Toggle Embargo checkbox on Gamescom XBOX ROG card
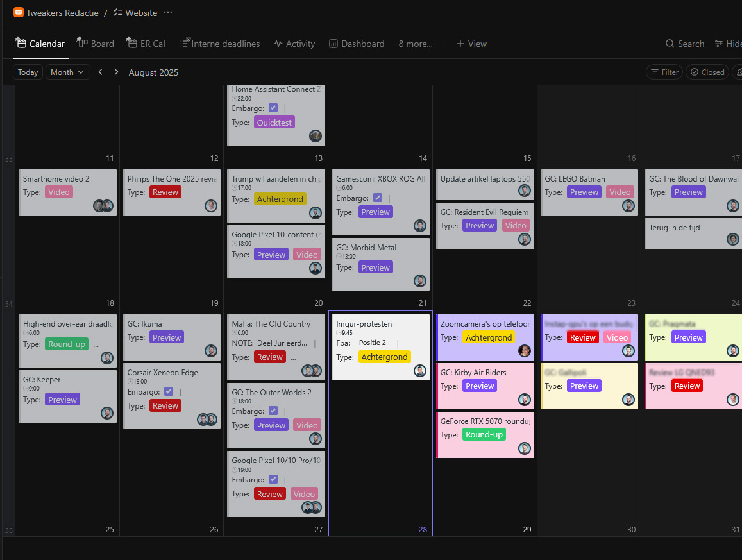Screen dimensions: 742x560 pos(378,198)
